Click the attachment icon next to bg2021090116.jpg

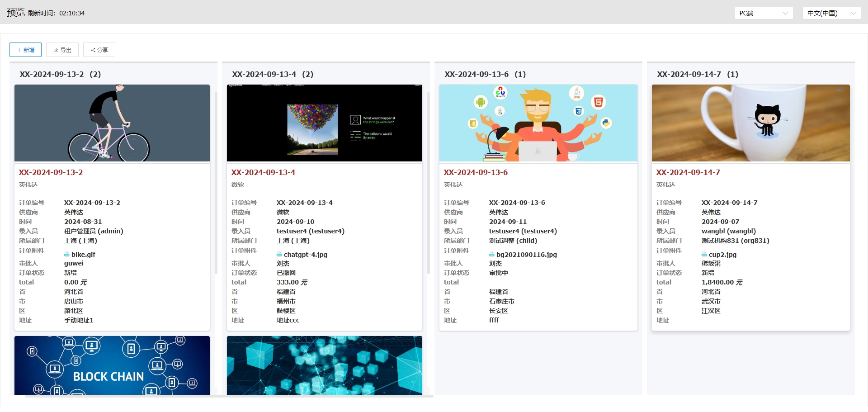[492, 255]
